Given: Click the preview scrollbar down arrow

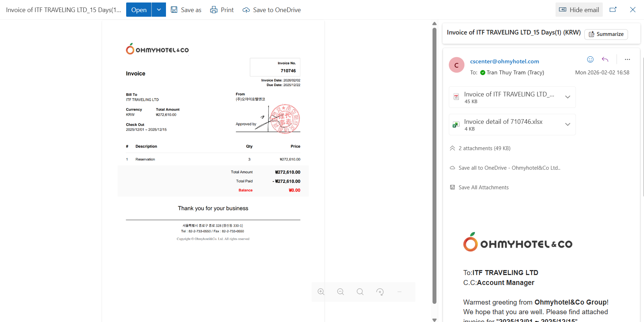Looking at the screenshot, I should coord(434,320).
